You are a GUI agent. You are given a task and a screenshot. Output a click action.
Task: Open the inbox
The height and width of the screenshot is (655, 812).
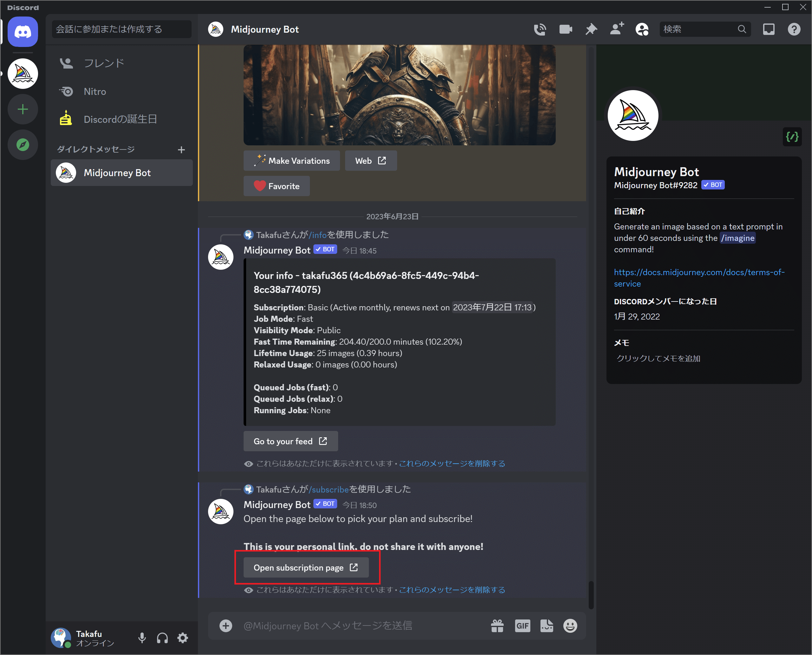click(769, 29)
